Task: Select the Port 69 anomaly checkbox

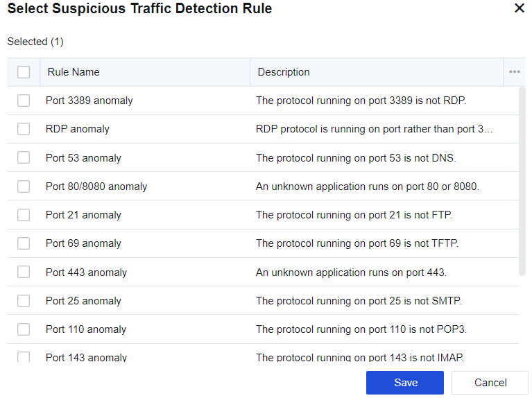Action: (x=24, y=243)
